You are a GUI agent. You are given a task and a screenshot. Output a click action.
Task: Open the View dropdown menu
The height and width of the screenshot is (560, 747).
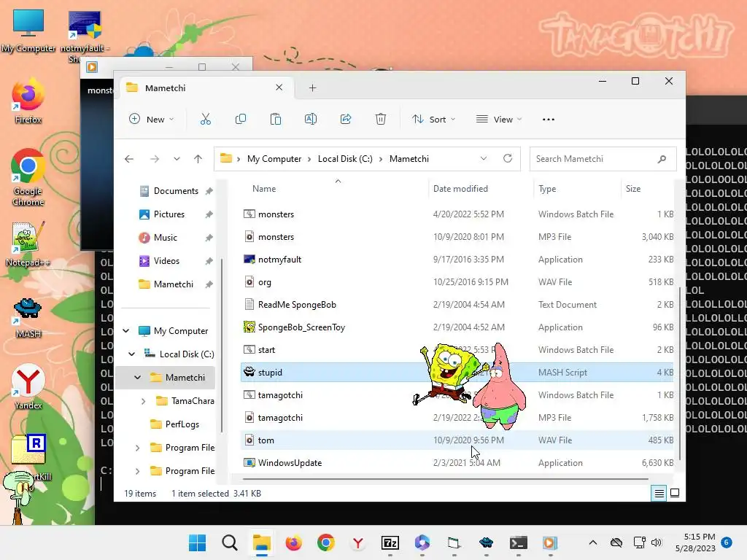(x=499, y=119)
